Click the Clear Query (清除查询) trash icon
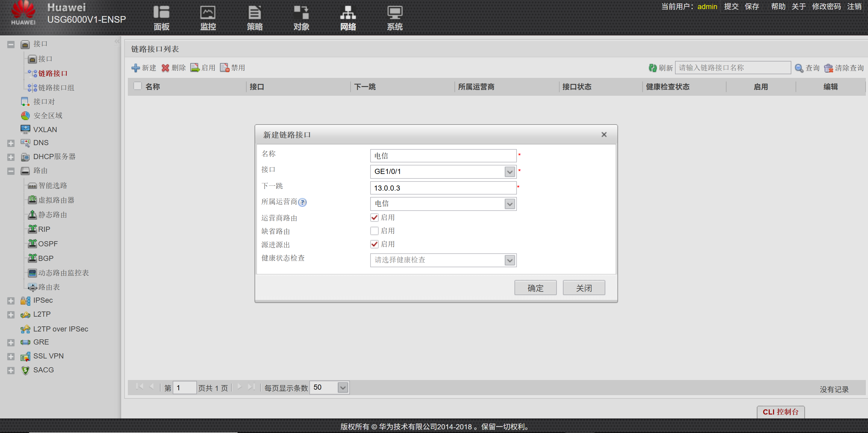868x433 pixels. pyautogui.click(x=828, y=68)
